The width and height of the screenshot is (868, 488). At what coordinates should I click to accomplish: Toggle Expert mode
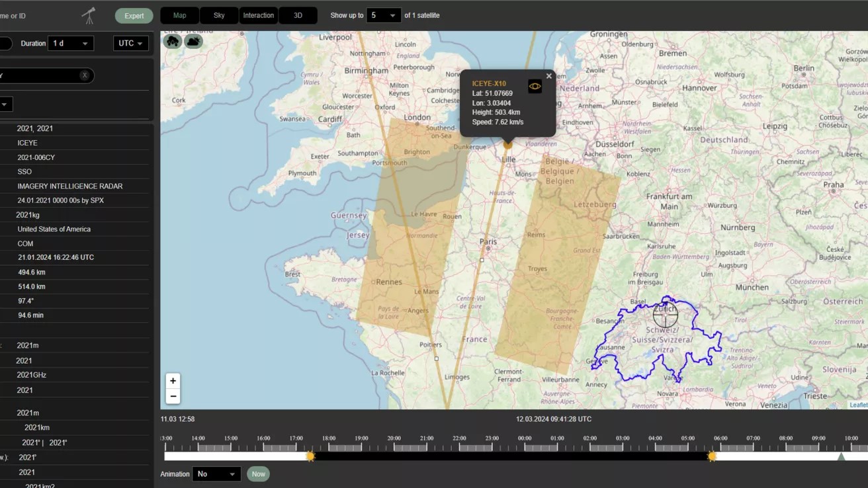pyautogui.click(x=134, y=16)
